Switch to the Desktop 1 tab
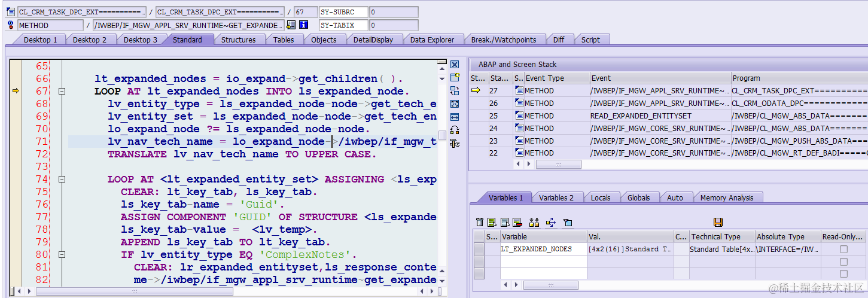The image size is (868, 298). 41,39
